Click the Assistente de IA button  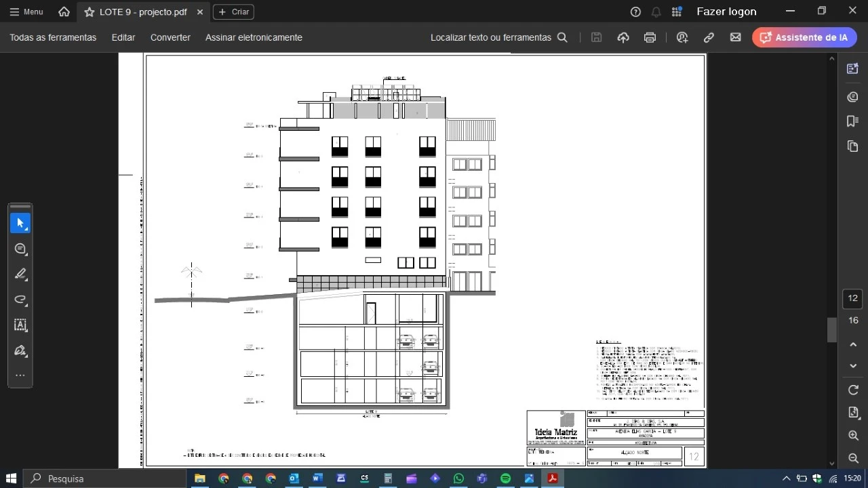[x=804, y=37]
